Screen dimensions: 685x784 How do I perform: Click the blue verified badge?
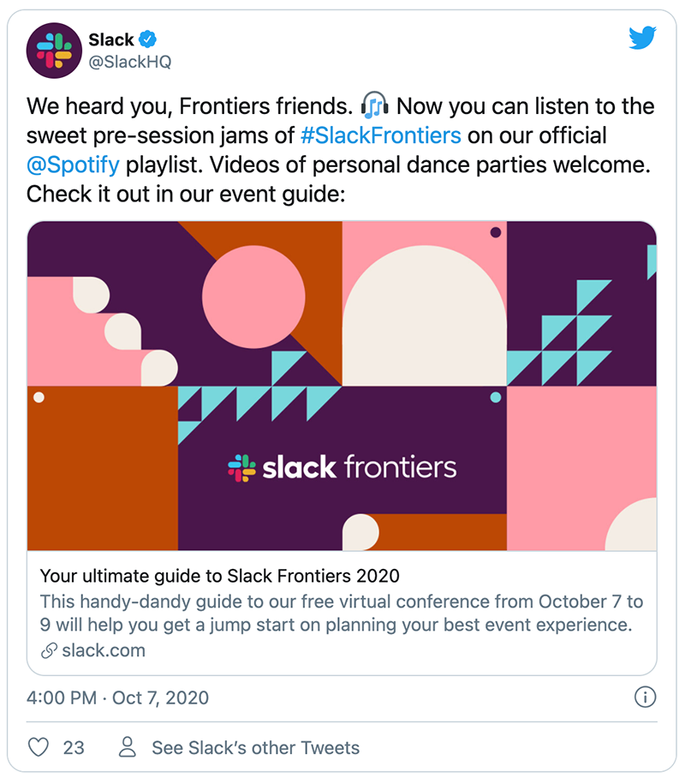tap(147, 39)
